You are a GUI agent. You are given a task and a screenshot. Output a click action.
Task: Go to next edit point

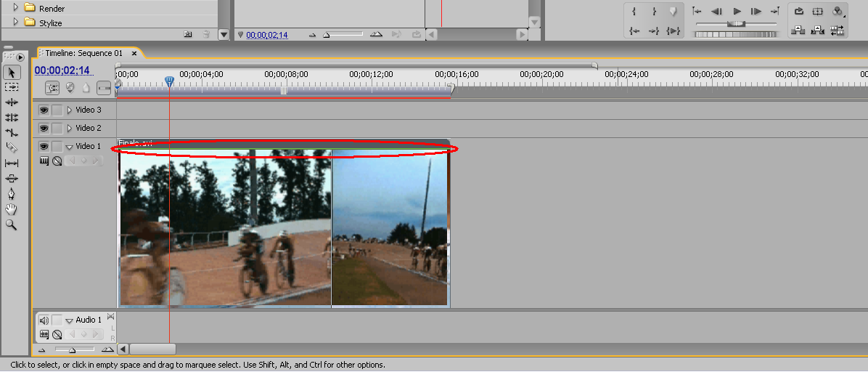(775, 11)
